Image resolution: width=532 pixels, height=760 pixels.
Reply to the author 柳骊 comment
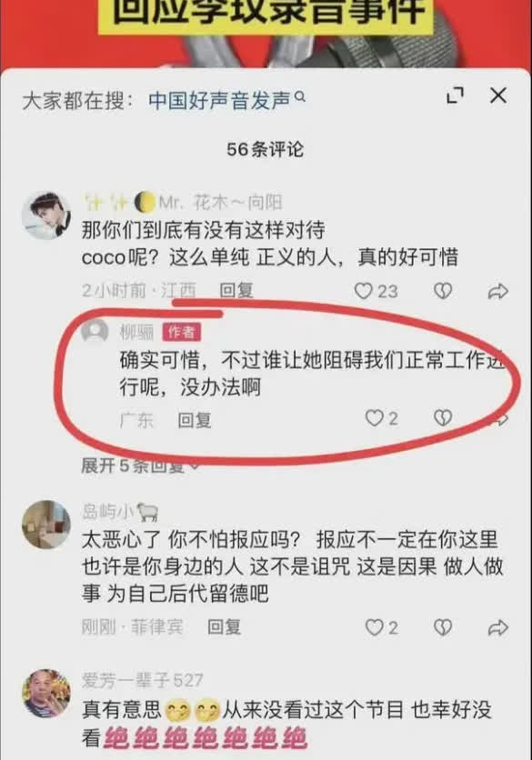click(194, 420)
